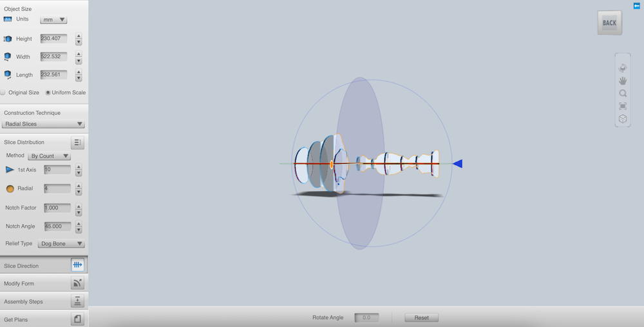Select the Original Size radio button
Image resolution: width=644 pixels, height=327 pixels.
click(x=3, y=93)
